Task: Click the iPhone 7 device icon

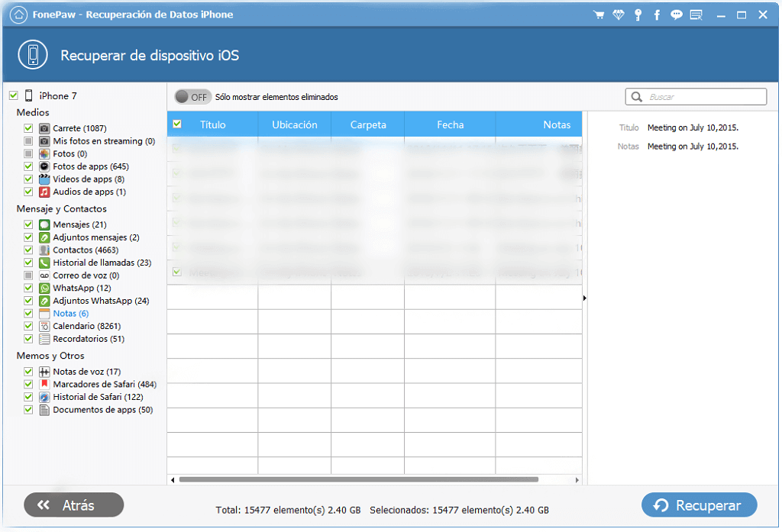Action: [29, 95]
